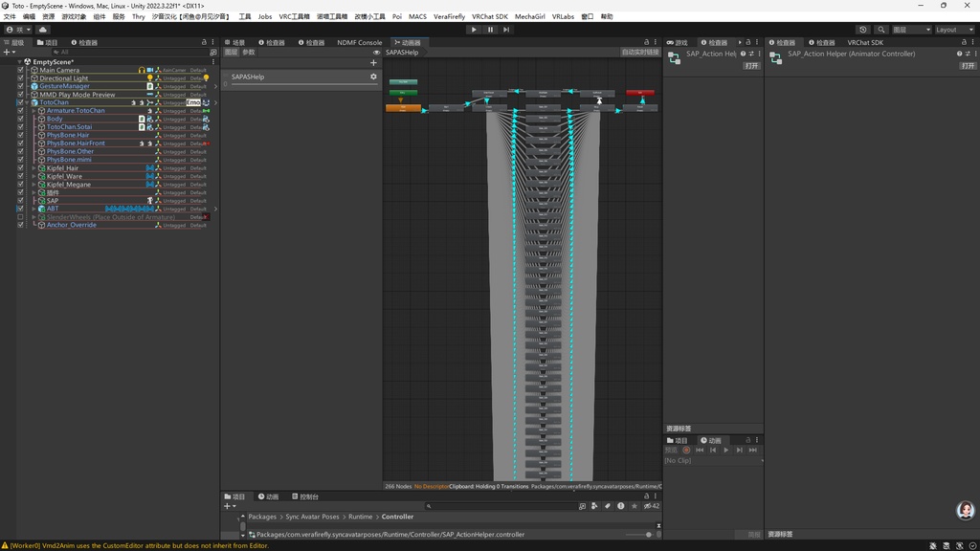Open the Hierarchy create plus dropdown

9,53
